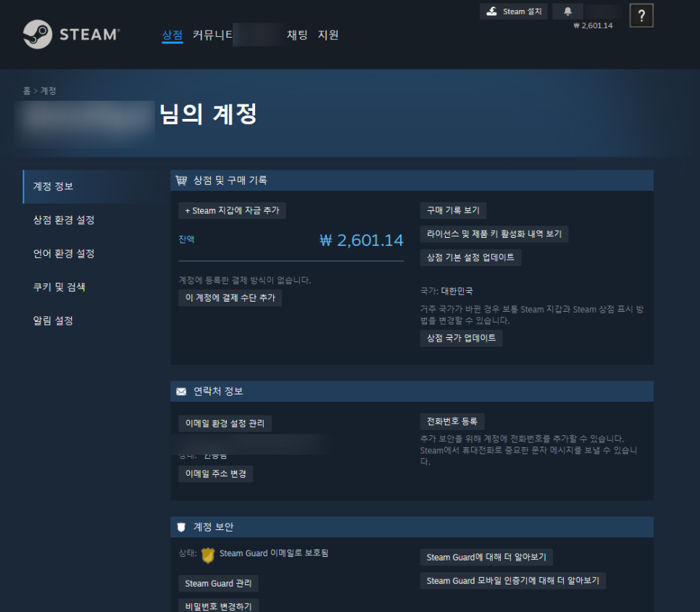Click the 홈 breadcrumb link
The height and width of the screenshot is (612, 700).
tap(27, 91)
